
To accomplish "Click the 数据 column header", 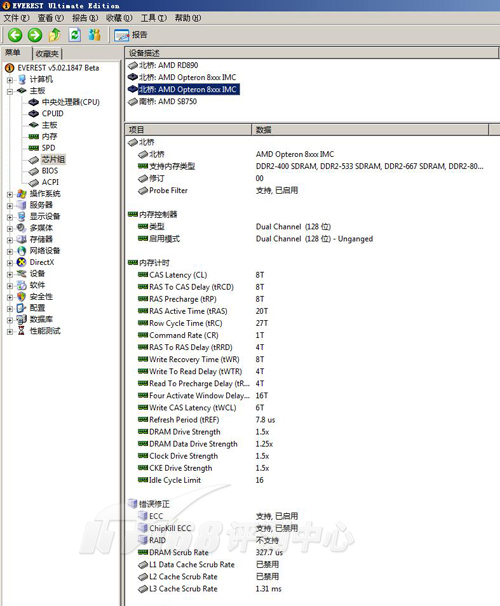I will click(370, 130).
